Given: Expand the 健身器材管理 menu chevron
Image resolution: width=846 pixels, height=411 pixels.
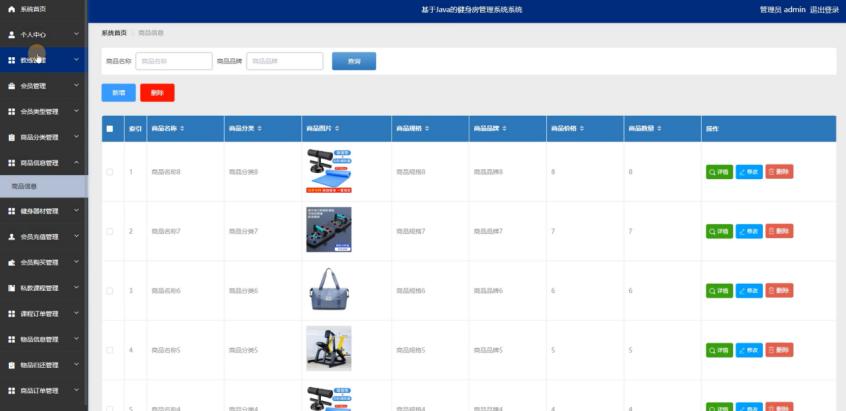Looking at the screenshot, I should [x=77, y=211].
